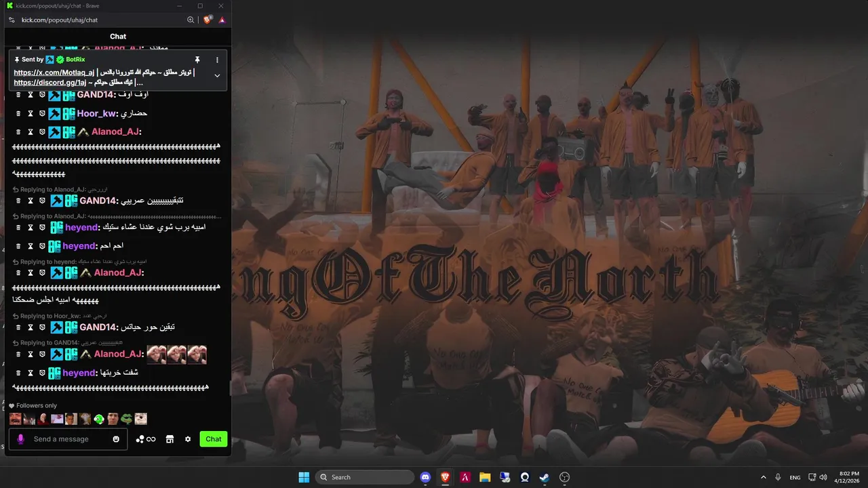Delete Alanod_AJ's message with three face emotes
This screenshot has width=868, height=488.
[x=19, y=354]
